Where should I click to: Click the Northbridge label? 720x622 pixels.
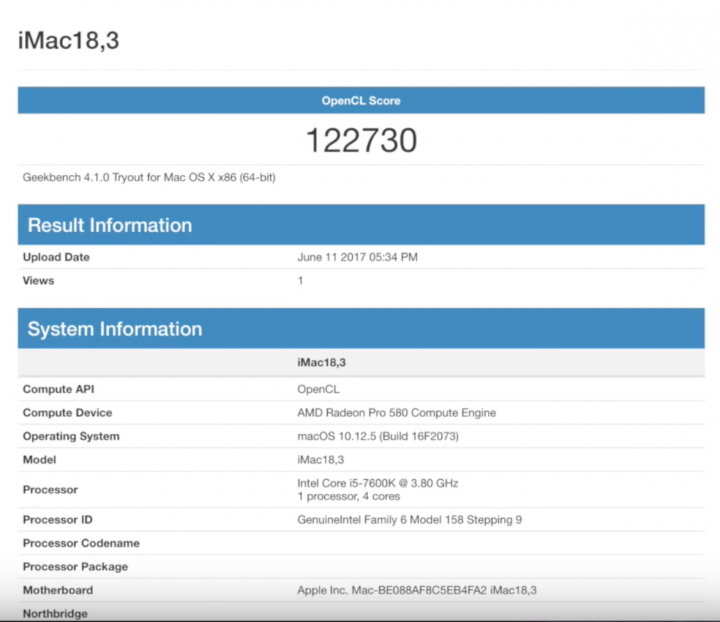pyautogui.click(x=55, y=614)
